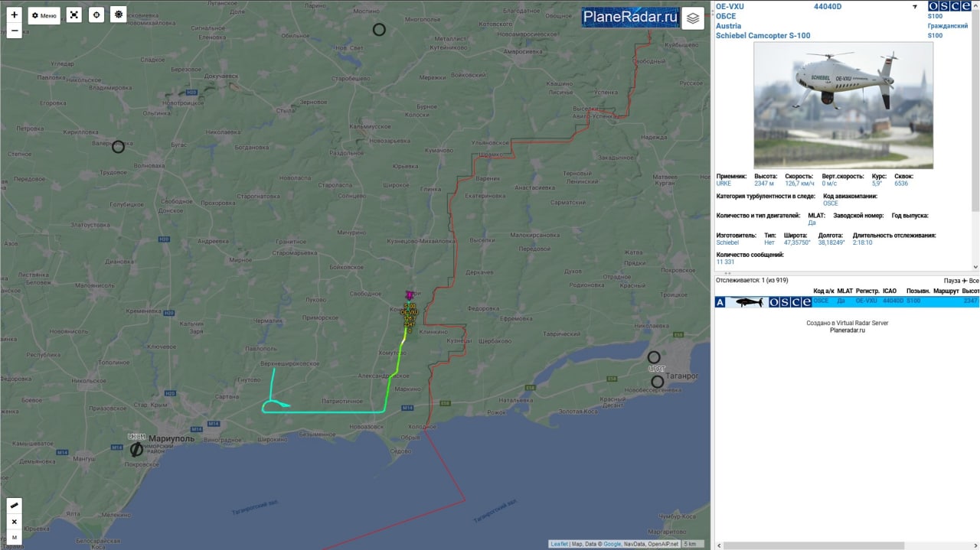
Task: Expand aircraft detail panel dropdown arrow
Action: coord(915,7)
